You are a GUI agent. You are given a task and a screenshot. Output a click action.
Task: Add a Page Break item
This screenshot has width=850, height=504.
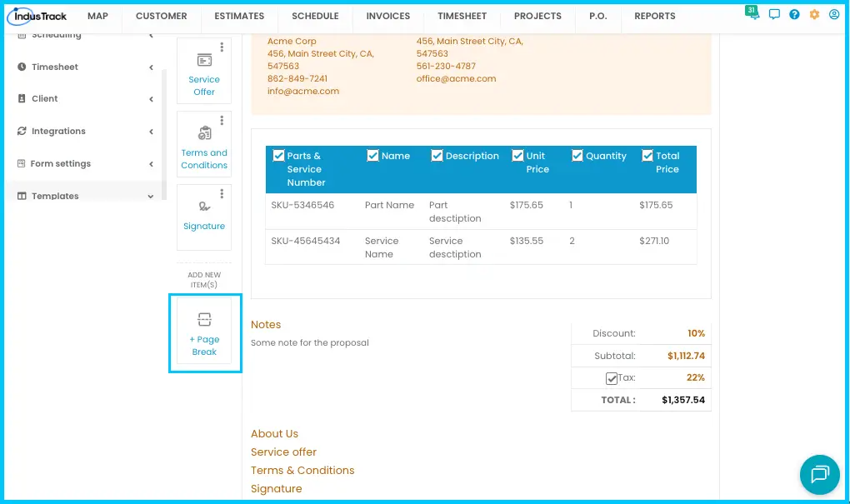(x=204, y=332)
